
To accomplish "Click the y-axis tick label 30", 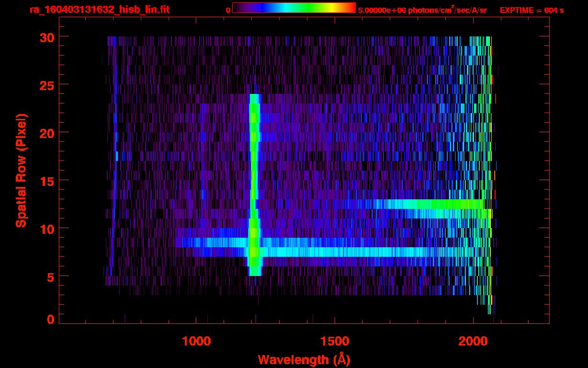I will tap(46, 37).
